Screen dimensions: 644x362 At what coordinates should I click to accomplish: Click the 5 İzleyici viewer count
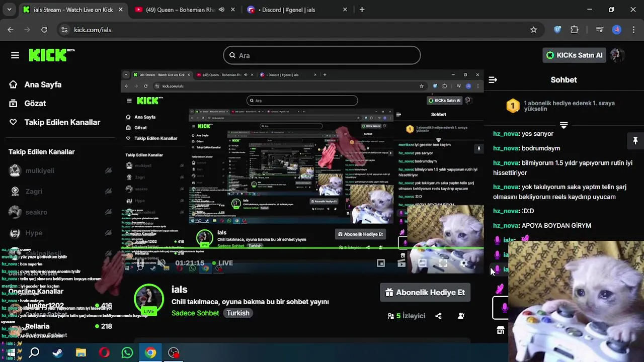(x=407, y=316)
